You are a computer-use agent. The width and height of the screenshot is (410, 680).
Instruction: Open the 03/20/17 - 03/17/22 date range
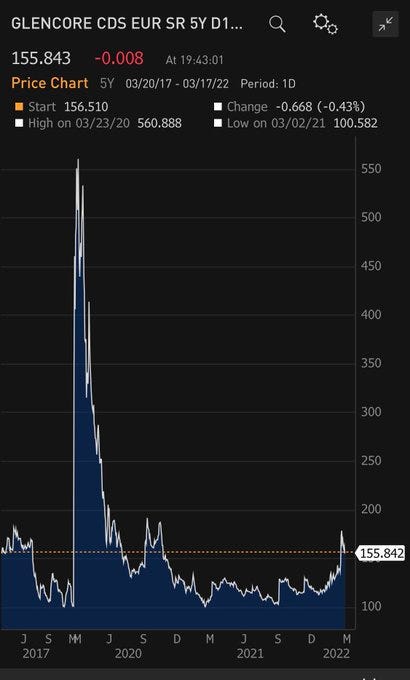pyautogui.click(x=177, y=84)
